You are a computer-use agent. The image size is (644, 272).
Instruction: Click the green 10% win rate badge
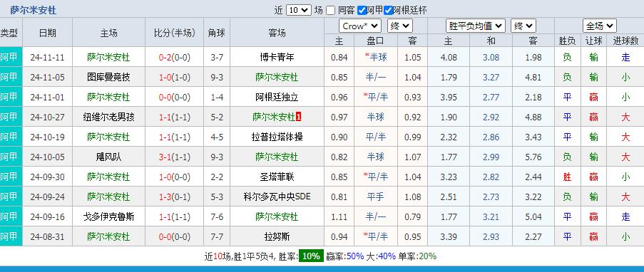[x=311, y=256]
